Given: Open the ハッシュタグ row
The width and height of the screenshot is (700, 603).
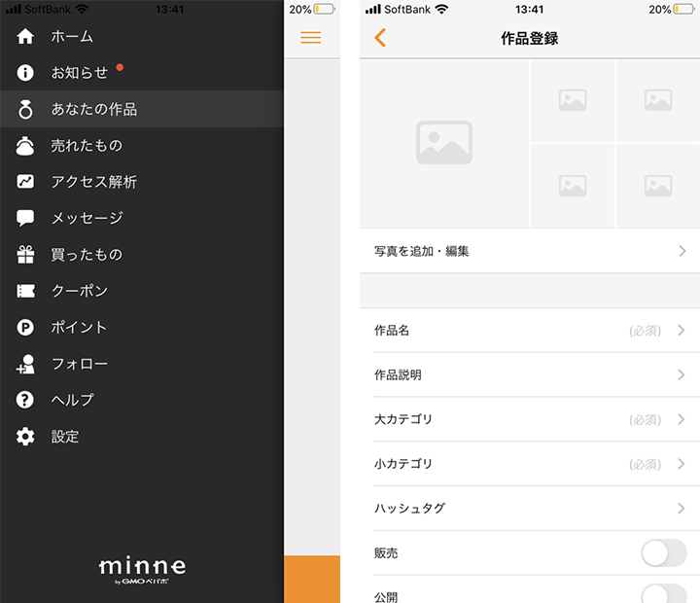Looking at the screenshot, I should (530, 509).
